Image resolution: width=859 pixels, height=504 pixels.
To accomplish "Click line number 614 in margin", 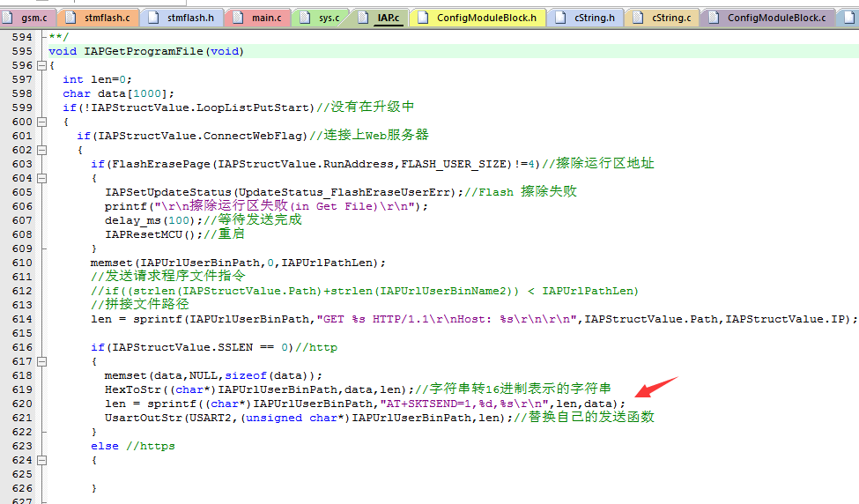I will click(x=22, y=319).
